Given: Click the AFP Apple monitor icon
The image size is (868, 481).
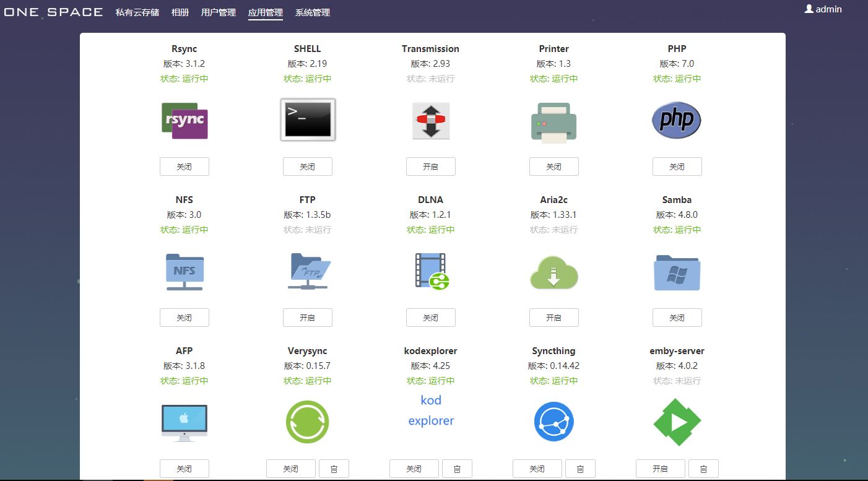Looking at the screenshot, I should coord(184,423).
